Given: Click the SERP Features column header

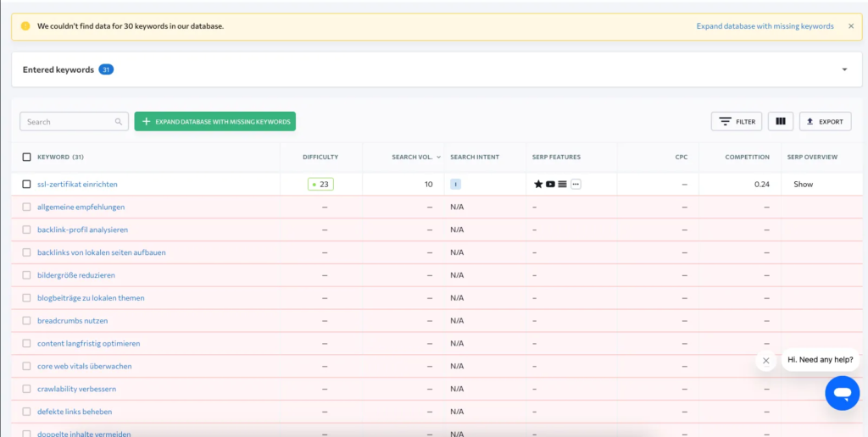Looking at the screenshot, I should tap(556, 157).
